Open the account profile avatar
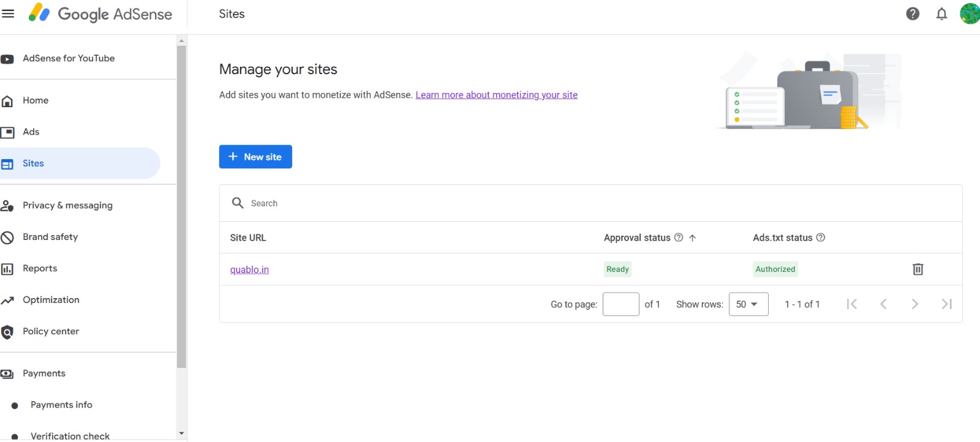Image resolution: width=980 pixels, height=442 pixels. pos(970,13)
